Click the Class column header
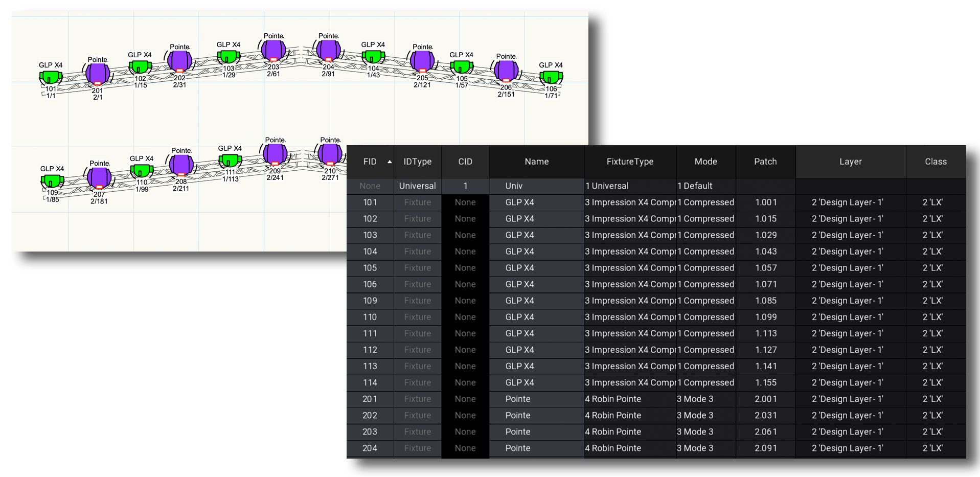The width and height of the screenshot is (980, 477). tap(936, 162)
